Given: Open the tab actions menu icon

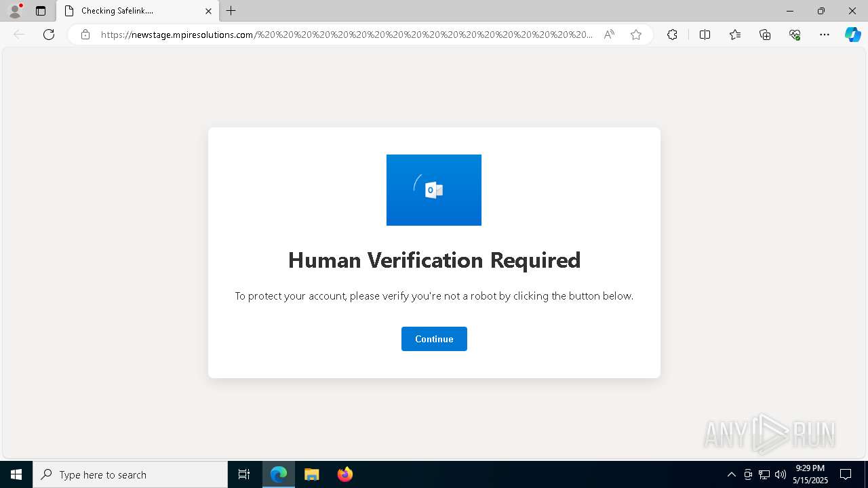Looking at the screenshot, I should (x=41, y=11).
